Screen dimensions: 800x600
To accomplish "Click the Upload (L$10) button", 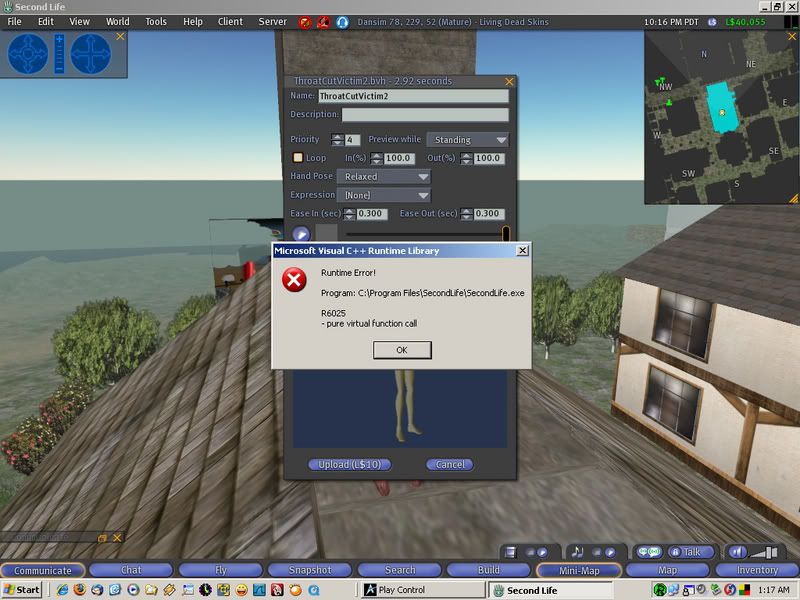I will [349, 464].
